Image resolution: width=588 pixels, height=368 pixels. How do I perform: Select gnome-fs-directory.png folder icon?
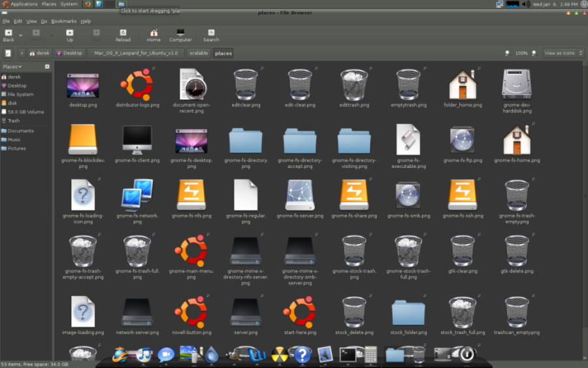[246, 141]
